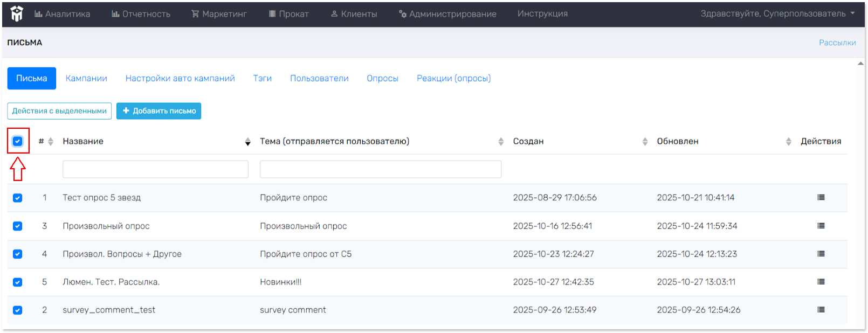Image resolution: width=868 pixels, height=333 pixels.
Task: Focus the 'Тема' filter input field
Action: coord(380,169)
